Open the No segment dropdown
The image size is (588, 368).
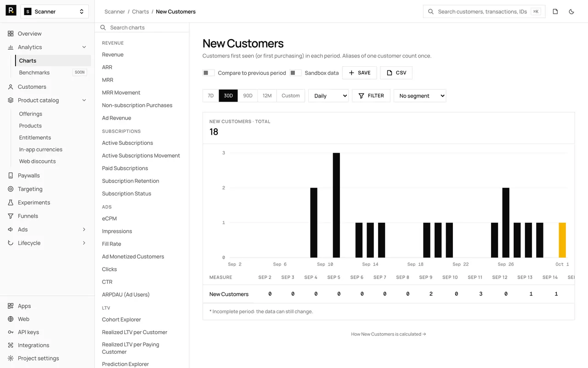point(420,96)
